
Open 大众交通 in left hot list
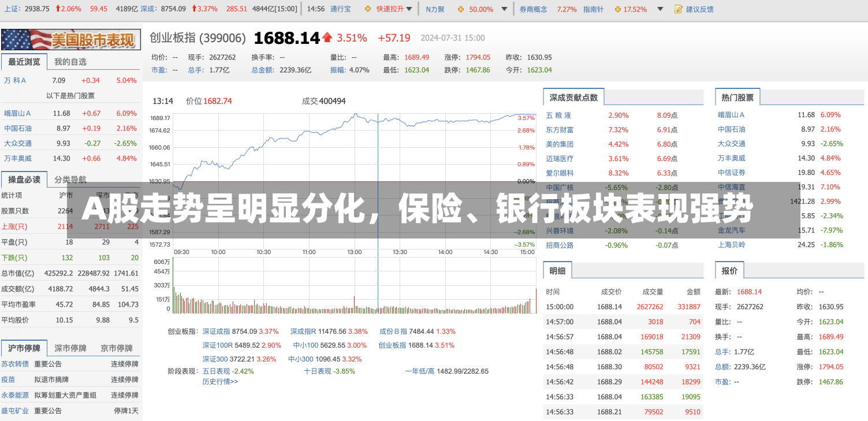18,143
